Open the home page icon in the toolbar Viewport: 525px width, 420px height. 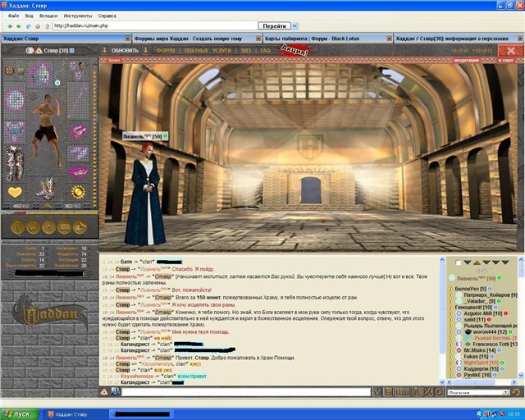click(x=48, y=26)
